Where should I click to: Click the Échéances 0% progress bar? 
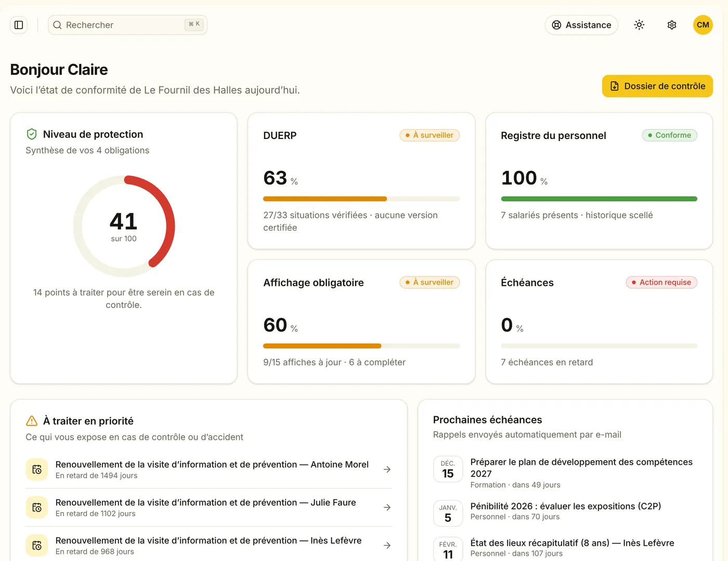click(x=599, y=346)
